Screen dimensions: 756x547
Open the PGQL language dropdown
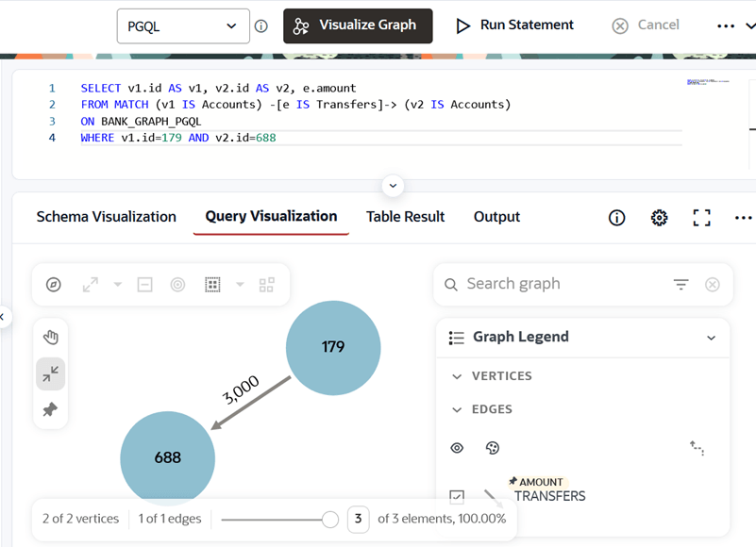[183, 26]
